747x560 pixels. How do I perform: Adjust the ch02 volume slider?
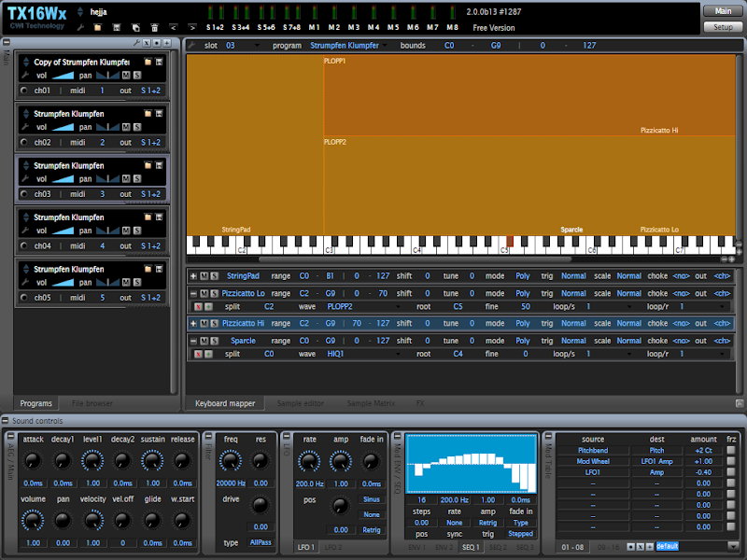[x=63, y=127]
